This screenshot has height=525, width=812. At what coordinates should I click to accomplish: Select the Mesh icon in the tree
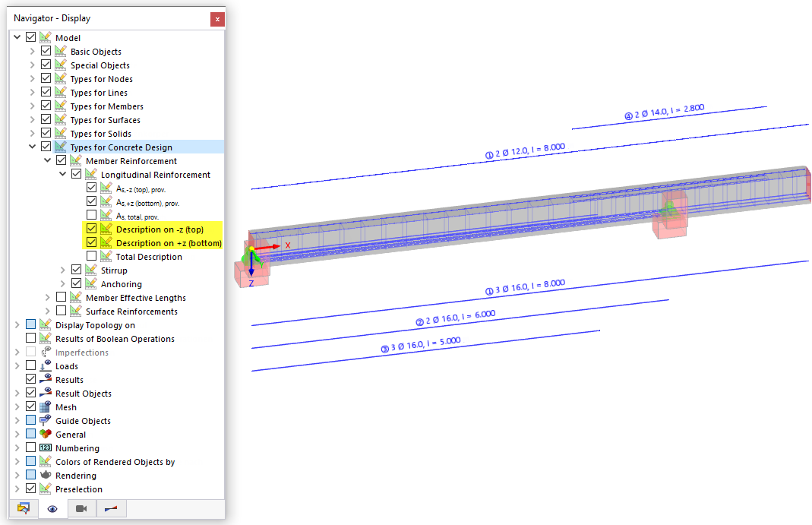(x=45, y=406)
